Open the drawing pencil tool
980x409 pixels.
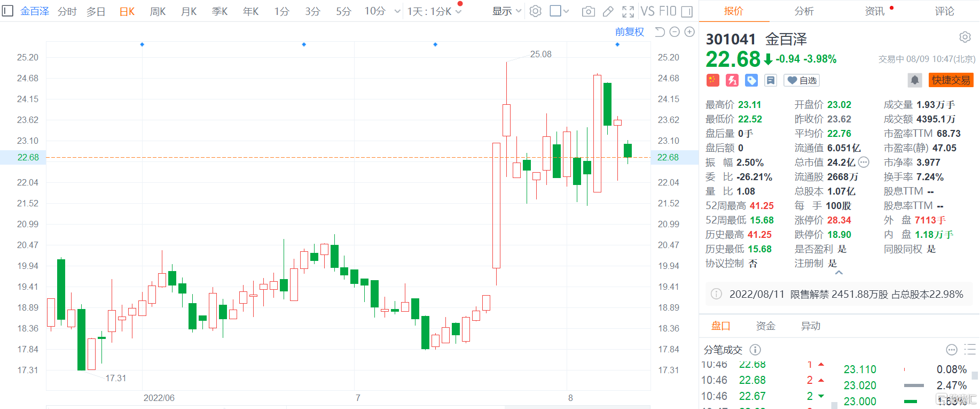pos(608,11)
